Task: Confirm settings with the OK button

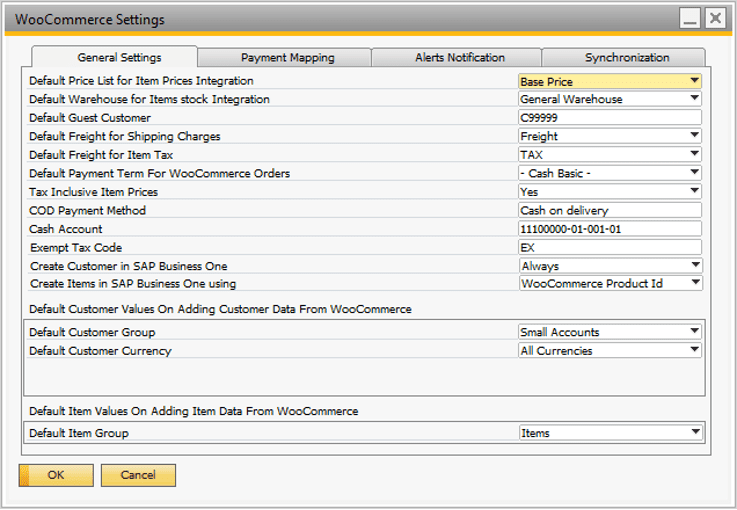Action: click(56, 475)
